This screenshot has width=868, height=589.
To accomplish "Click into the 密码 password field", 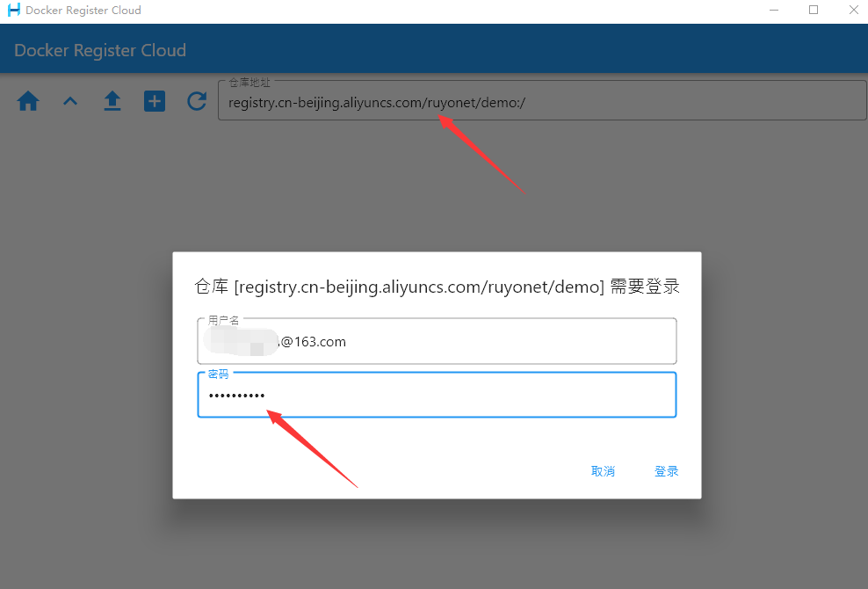I will [437, 395].
